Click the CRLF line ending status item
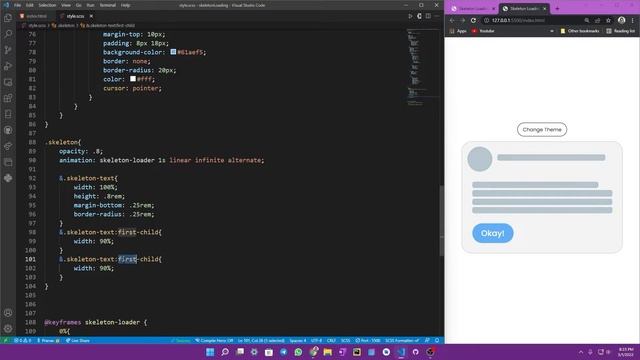The width and height of the screenshot is (640, 360). tap(331, 340)
